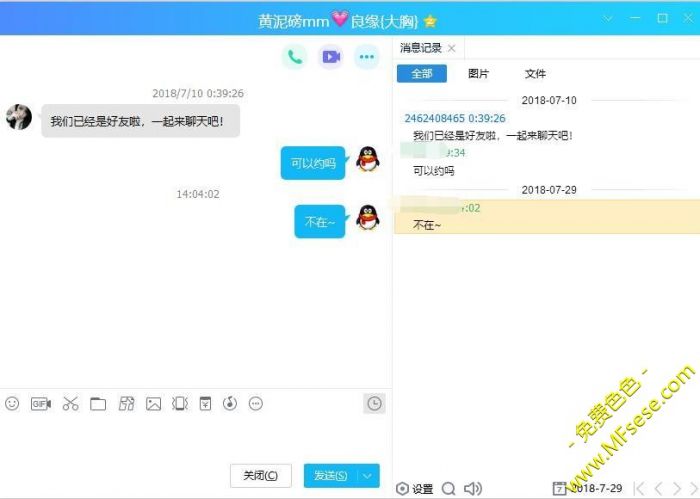Start a voice call
This screenshot has height=499, width=700.
tap(294, 57)
